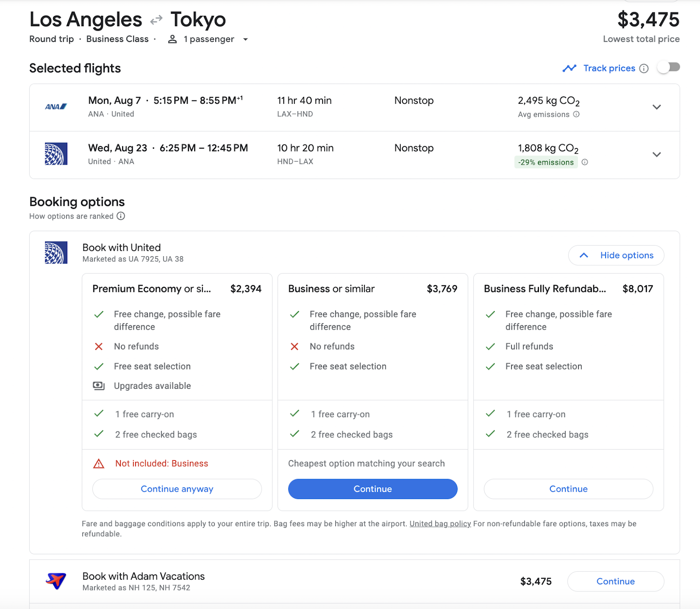
Task: Click the ANA airline logo
Action: pos(56,107)
